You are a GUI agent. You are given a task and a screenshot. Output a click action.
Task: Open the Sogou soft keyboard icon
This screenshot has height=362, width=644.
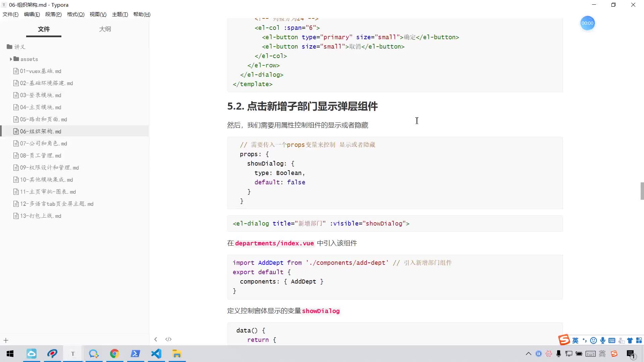[612, 341]
